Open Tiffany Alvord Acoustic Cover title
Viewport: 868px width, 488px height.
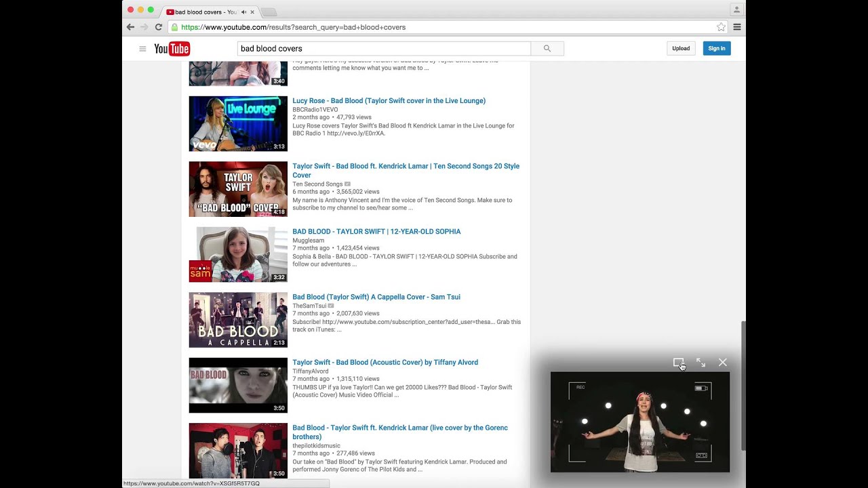click(385, 363)
